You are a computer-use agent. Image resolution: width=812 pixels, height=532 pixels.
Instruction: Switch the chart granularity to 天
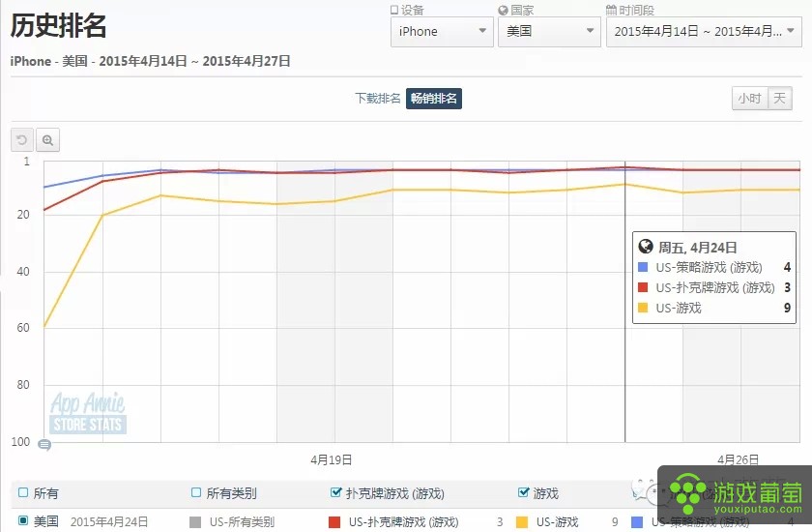(780, 99)
